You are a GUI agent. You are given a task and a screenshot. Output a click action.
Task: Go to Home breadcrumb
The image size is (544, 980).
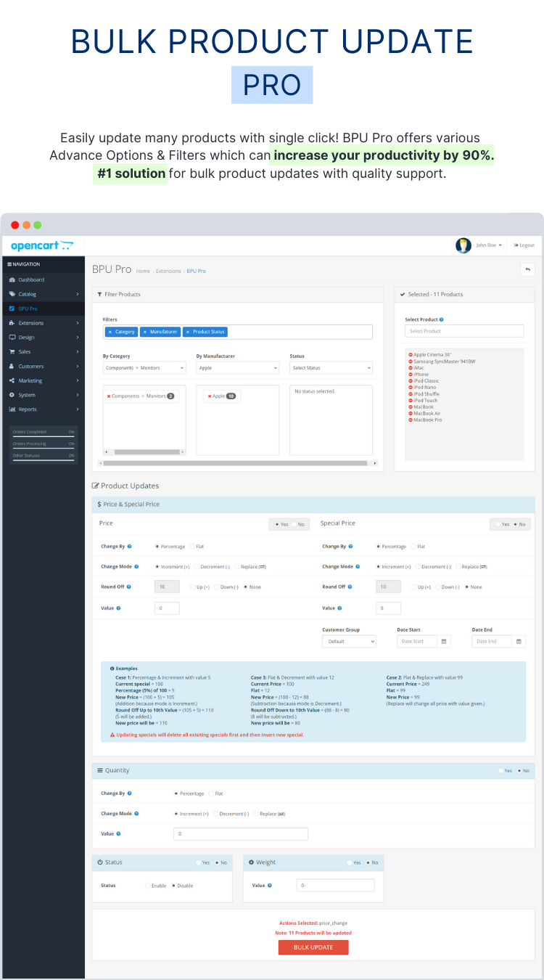coord(143,271)
